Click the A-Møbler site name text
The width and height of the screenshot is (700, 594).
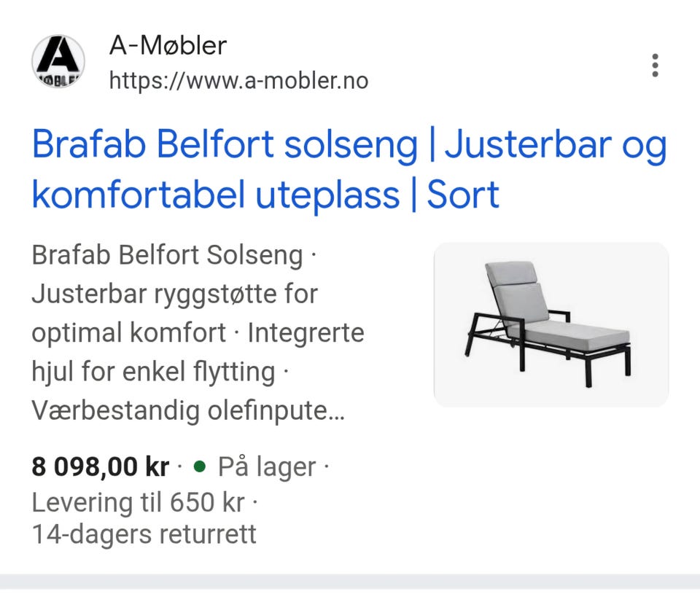pos(168,45)
